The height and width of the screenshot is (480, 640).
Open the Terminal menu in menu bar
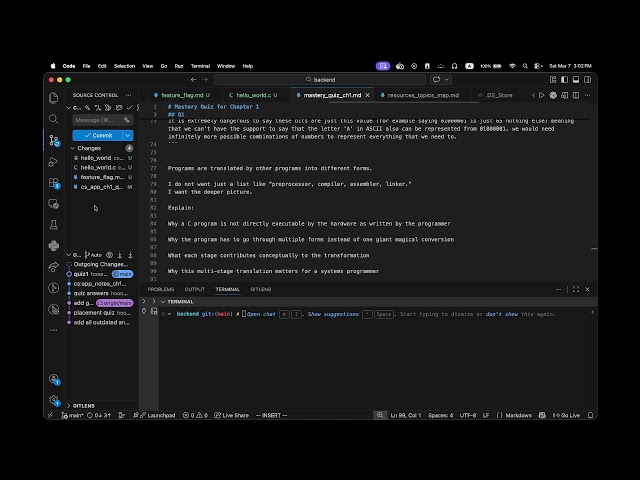pos(200,66)
